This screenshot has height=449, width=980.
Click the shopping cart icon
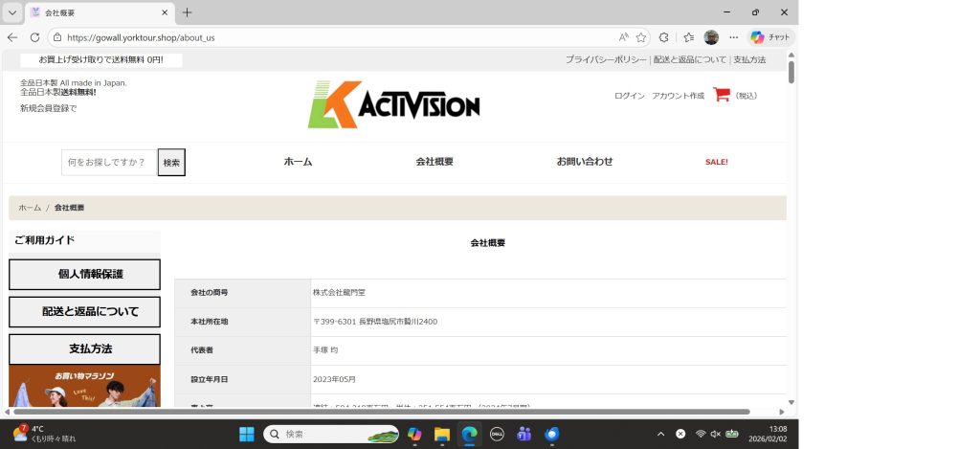point(722,95)
